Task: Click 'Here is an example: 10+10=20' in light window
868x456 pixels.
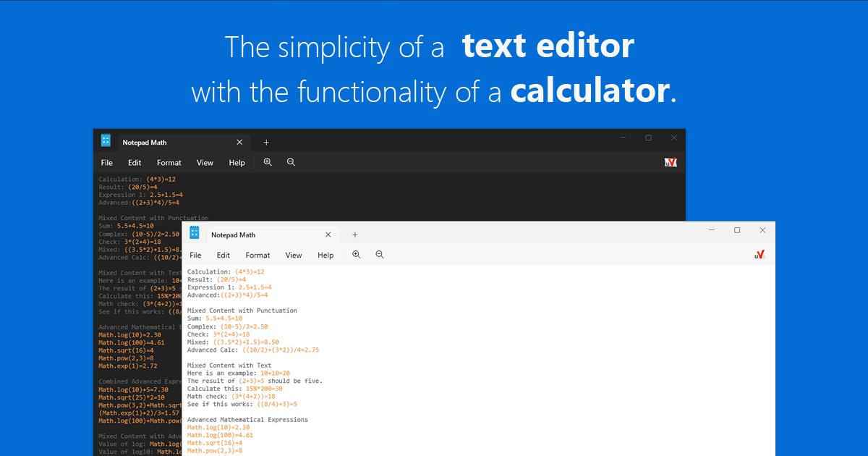Action: pos(239,373)
